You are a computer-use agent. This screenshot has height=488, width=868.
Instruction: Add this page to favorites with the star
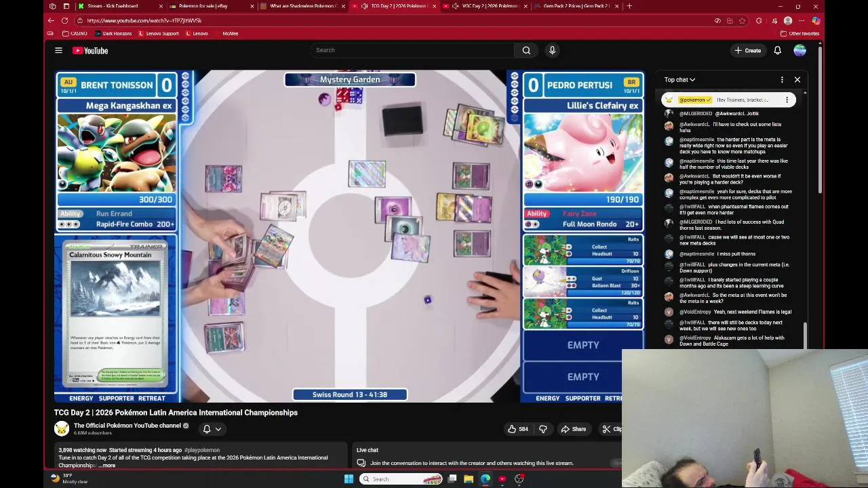tap(744, 20)
